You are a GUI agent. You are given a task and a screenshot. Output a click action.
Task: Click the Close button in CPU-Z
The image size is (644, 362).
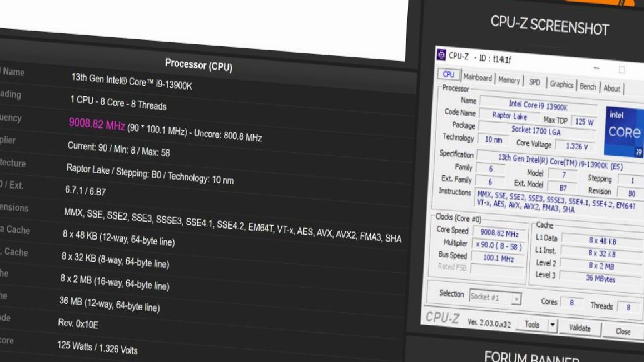click(x=623, y=331)
